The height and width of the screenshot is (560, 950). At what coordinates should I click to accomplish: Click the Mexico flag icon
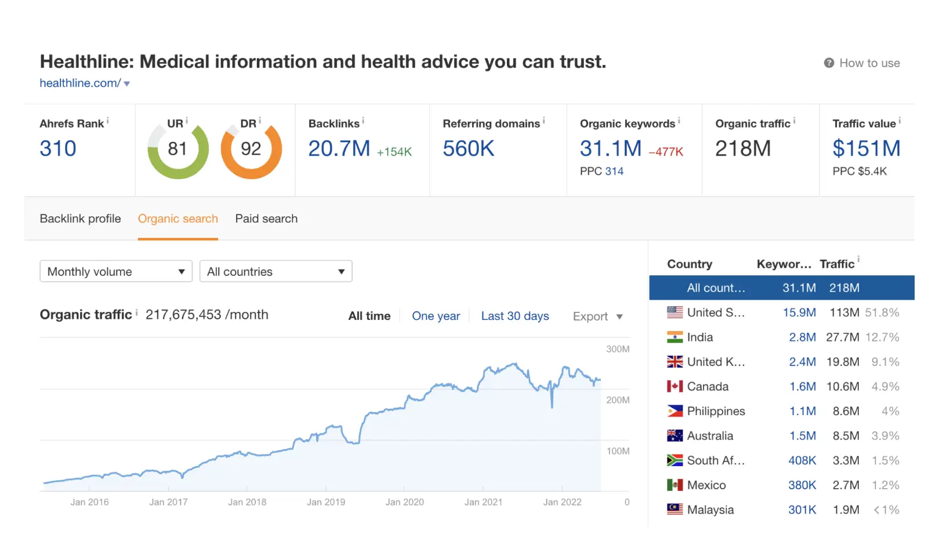click(x=675, y=485)
